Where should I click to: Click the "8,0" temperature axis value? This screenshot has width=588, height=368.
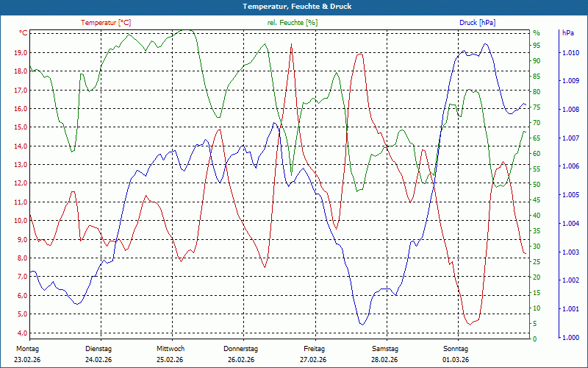(x=23, y=258)
